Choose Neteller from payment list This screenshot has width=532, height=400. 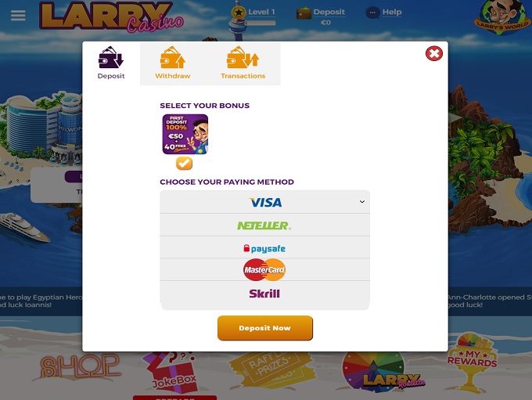[x=265, y=225]
